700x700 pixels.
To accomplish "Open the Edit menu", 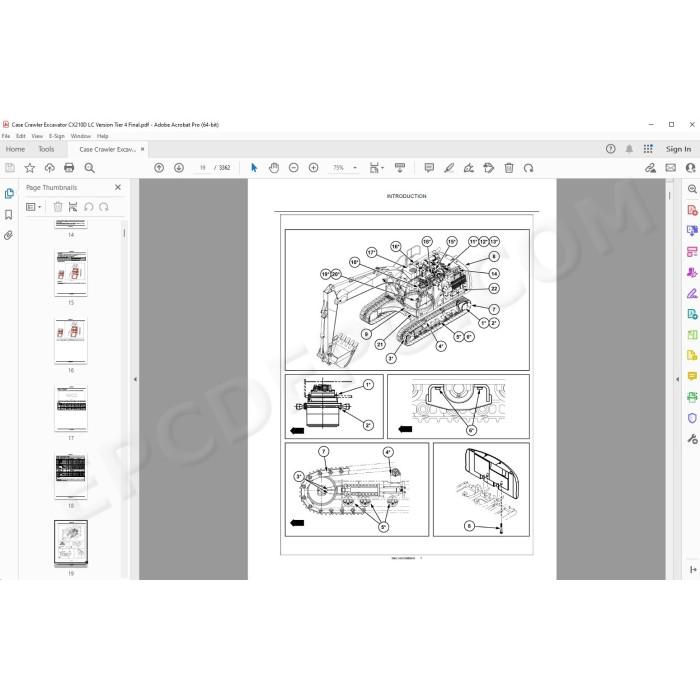I will click(x=21, y=136).
